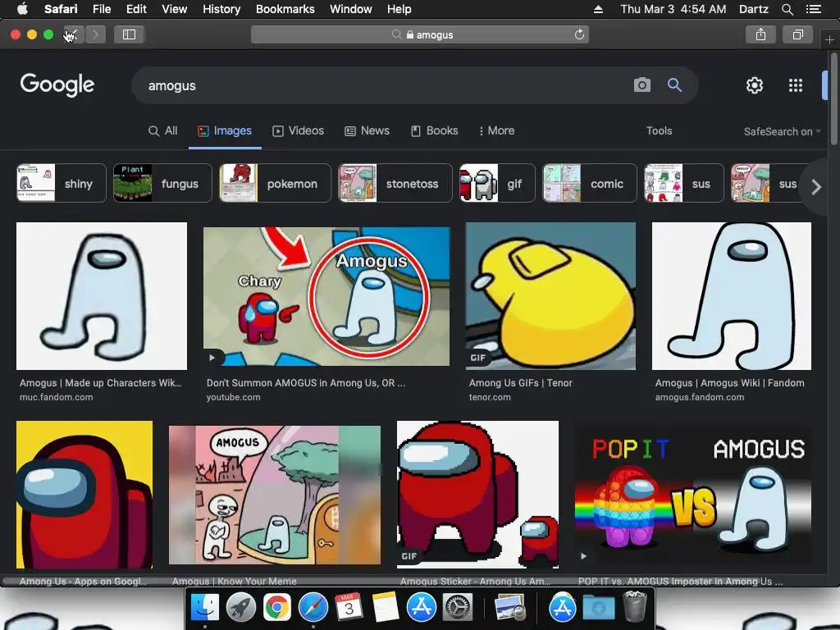
Task: Open the Tools filter options
Action: 659,130
